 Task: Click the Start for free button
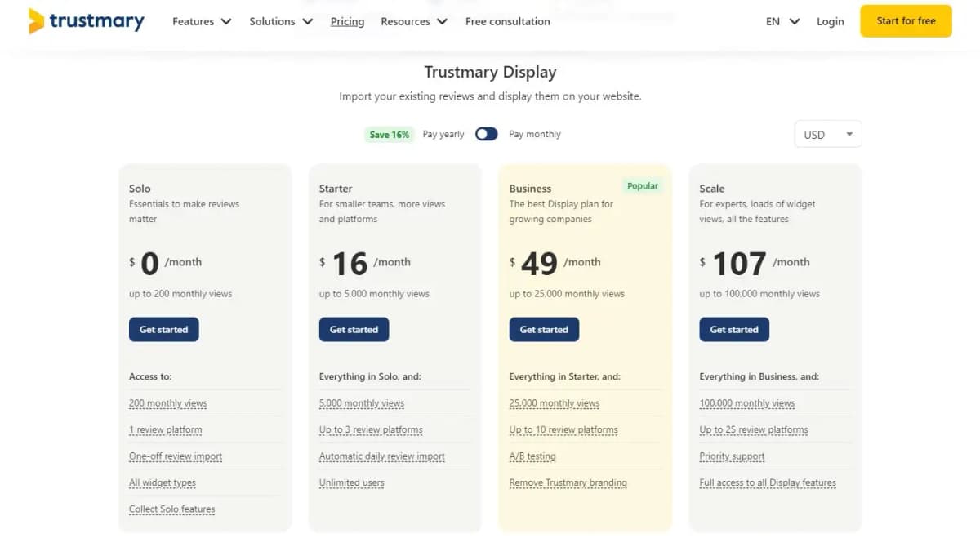click(x=906, y=21)
